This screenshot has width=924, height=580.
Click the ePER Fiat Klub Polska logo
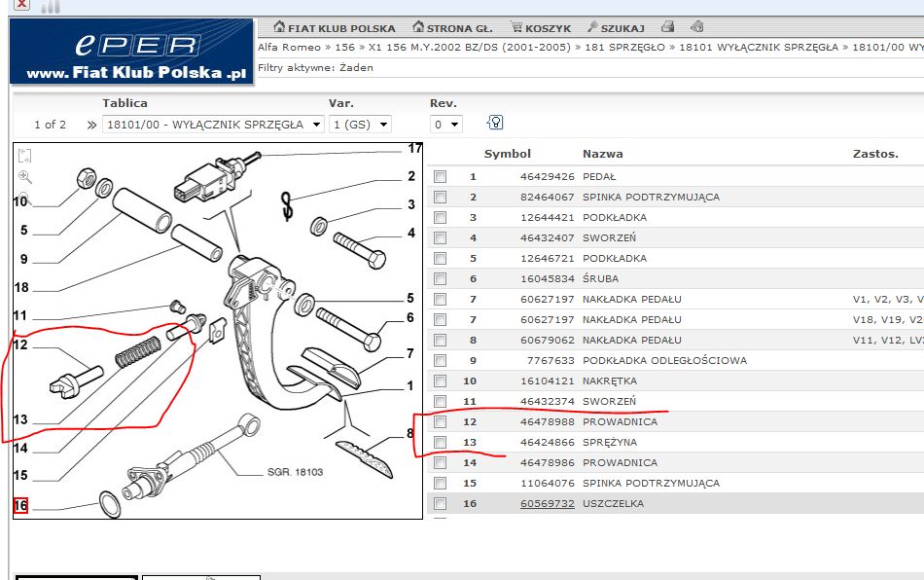[132, 52]
